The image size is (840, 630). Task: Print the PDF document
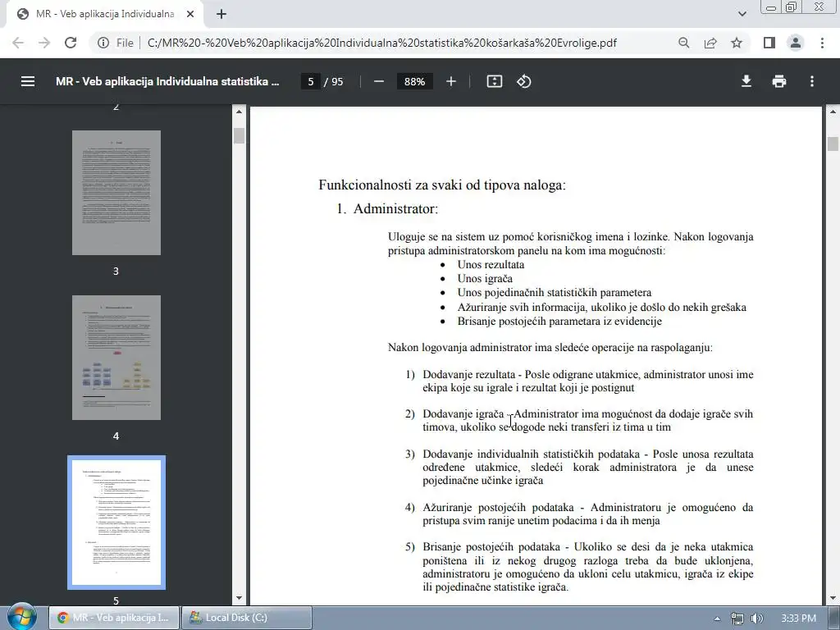pyautogui.click(x=779, y=81)
